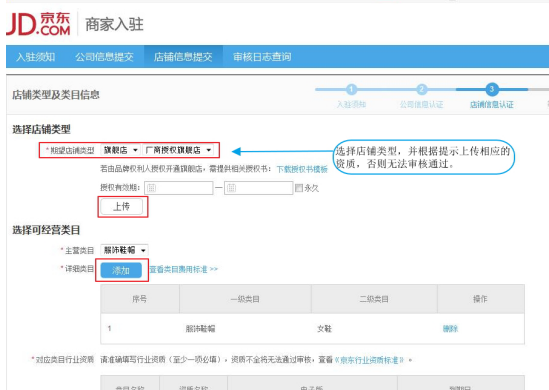Open calendar icon in authorization start date
The height and width of the screenshot is (390, 549).
point(151,188)
